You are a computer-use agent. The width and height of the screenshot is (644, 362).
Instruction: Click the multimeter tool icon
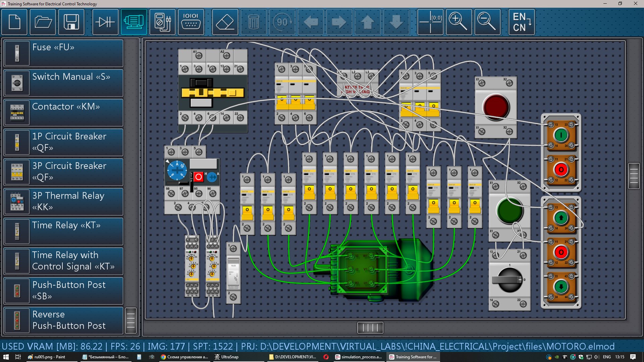(x=162, y=22)
